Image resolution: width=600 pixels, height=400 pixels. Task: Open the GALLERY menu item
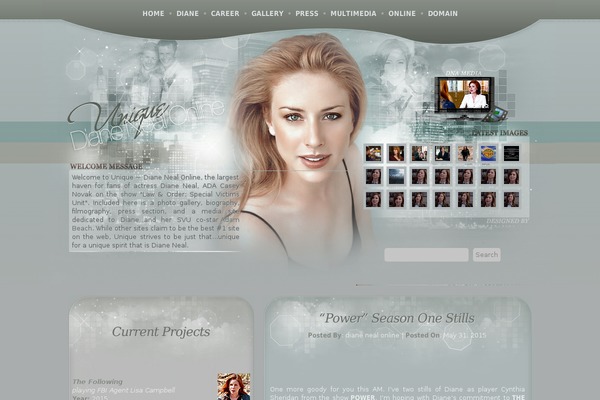click(267, 13)
